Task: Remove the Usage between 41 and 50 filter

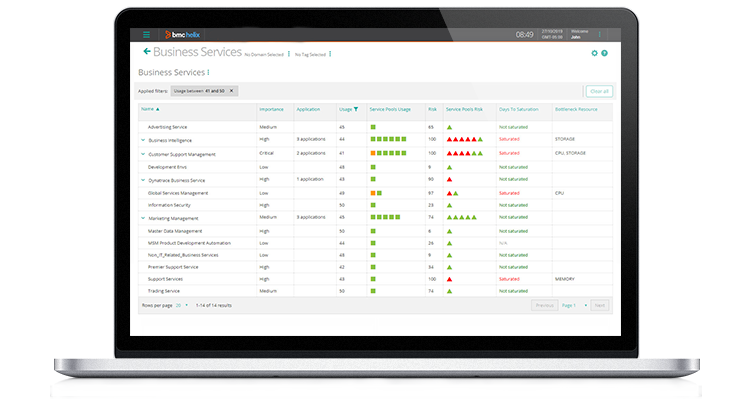Action: 232,90
